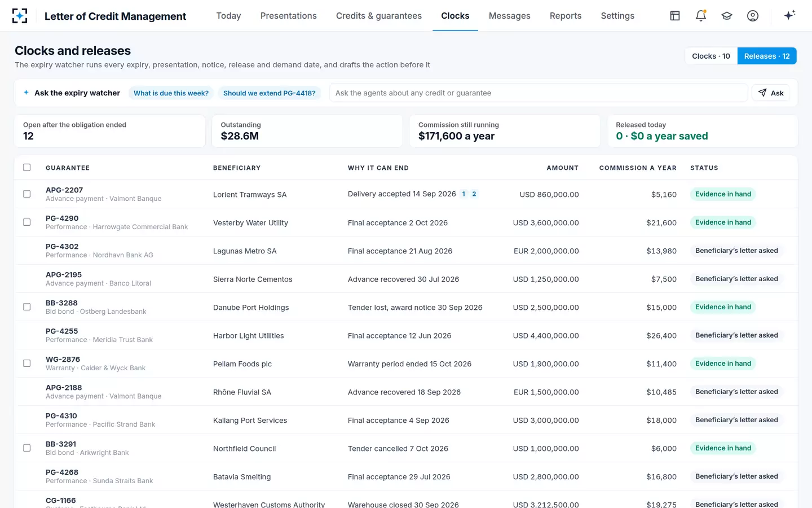Select the PG-4290 row checkbox

(27, 222)
